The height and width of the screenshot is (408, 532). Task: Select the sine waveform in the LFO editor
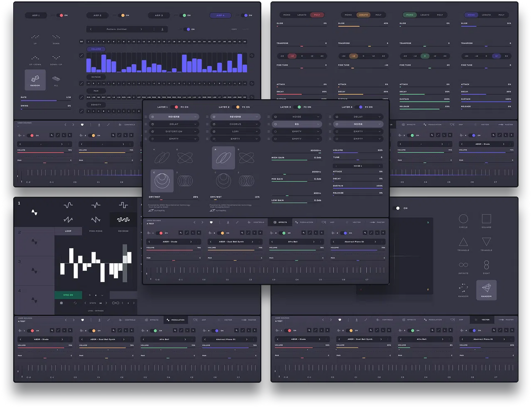(x=68, y=206)
